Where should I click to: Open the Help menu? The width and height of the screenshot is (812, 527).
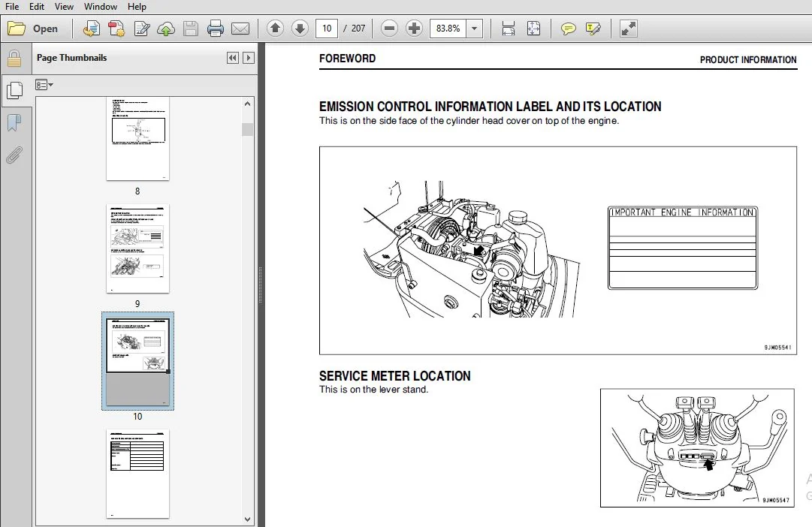(137, 7)
